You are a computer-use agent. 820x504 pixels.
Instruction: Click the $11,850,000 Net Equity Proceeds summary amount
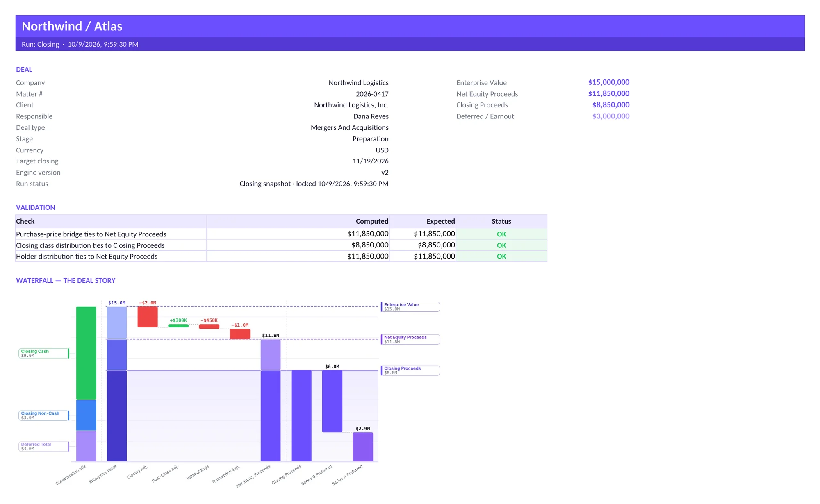(x=608, y=94)
